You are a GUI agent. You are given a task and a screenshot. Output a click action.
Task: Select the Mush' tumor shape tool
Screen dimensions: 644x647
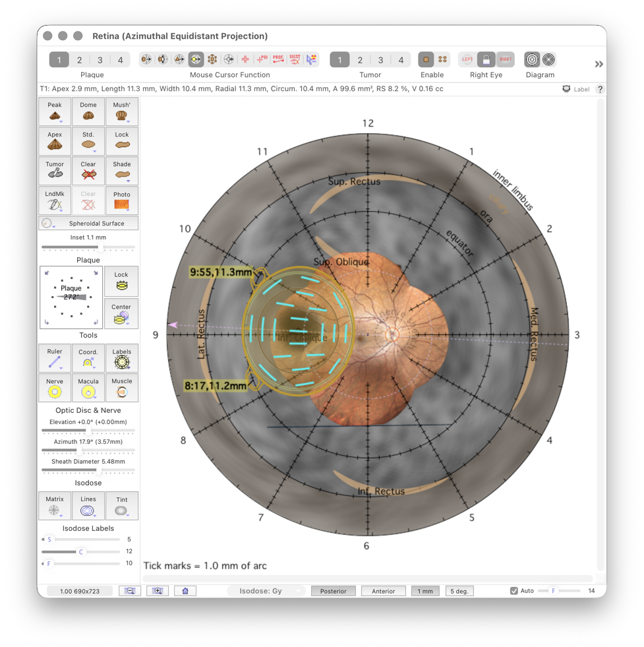click(121, 111)
